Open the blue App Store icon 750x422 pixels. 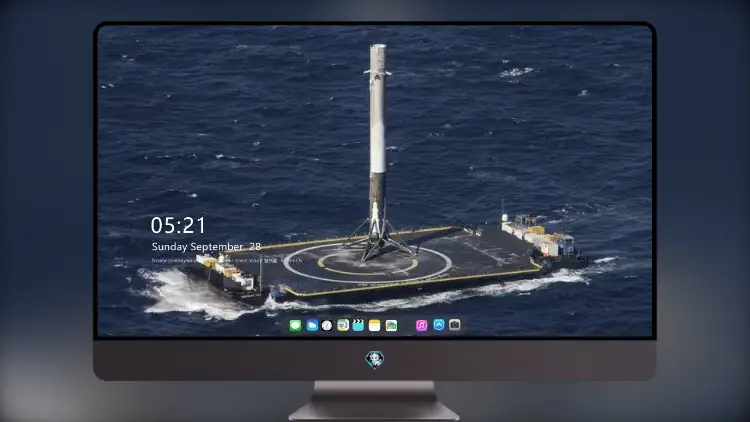click(439, 325)
